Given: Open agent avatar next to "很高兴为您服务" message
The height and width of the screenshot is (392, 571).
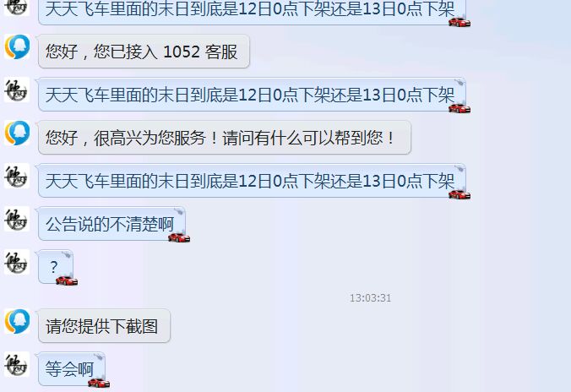Looking at the screenshot, I should pos(17,133).
